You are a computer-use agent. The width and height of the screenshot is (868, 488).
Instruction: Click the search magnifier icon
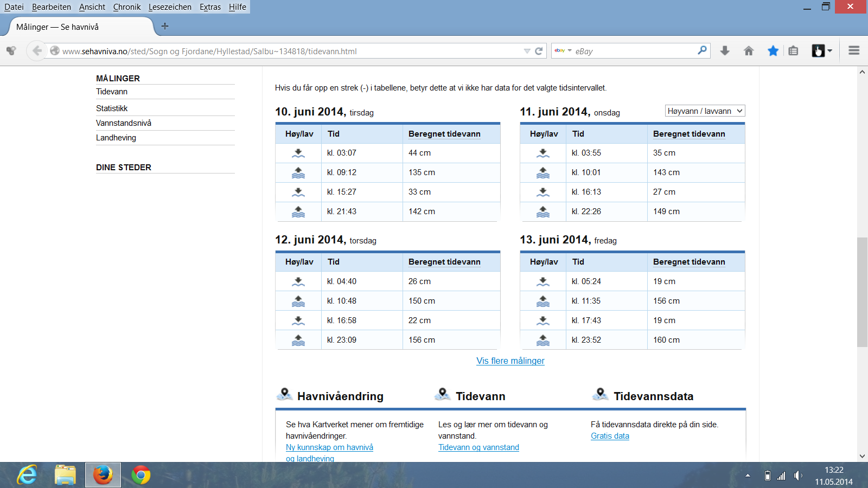pyautogui.click(x=702, y=50)
